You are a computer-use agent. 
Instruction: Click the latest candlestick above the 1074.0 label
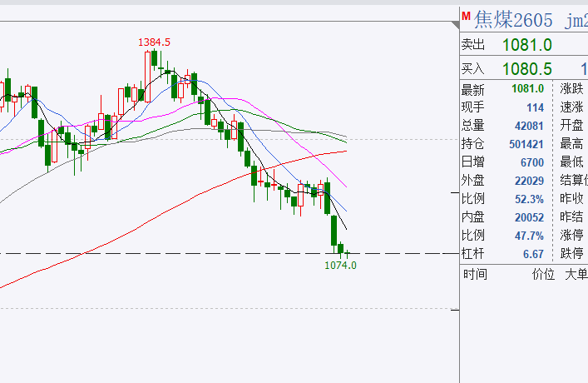348,254
